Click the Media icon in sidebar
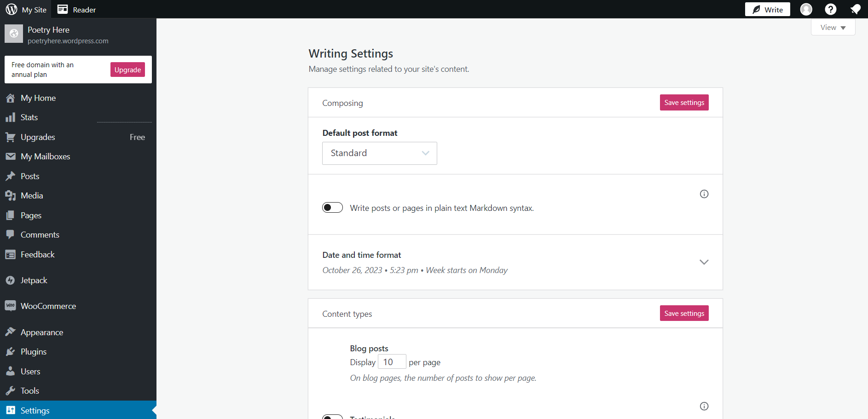Image resolution: width=868 pixels, height=419 pixels. (11, 196)
